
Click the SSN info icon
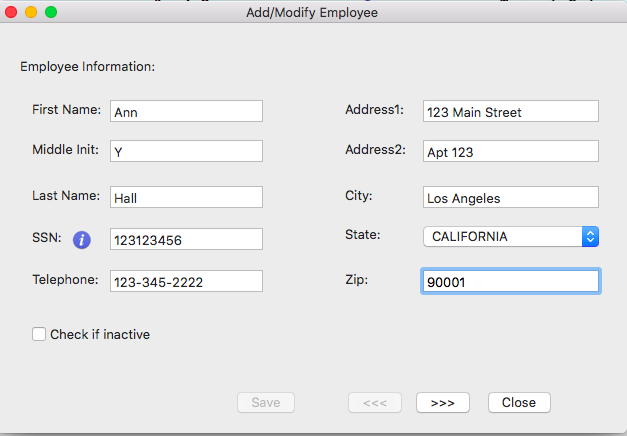82,240
